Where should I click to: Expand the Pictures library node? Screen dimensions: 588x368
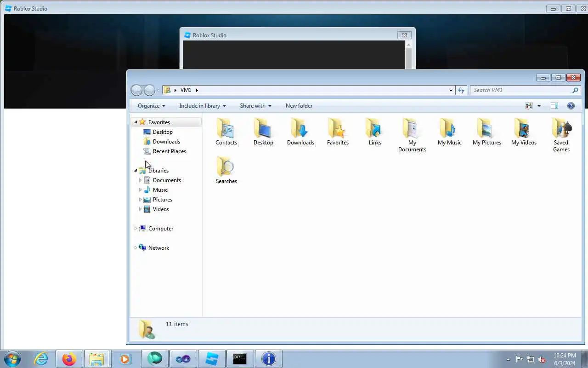click(x=140, y=200)
